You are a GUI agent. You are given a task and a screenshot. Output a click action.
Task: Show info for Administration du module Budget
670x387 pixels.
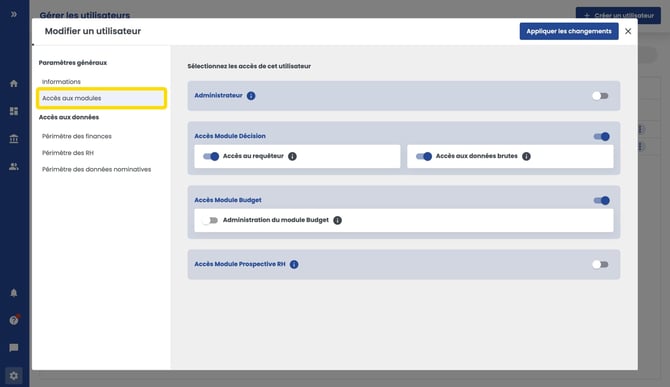(338, 220)
